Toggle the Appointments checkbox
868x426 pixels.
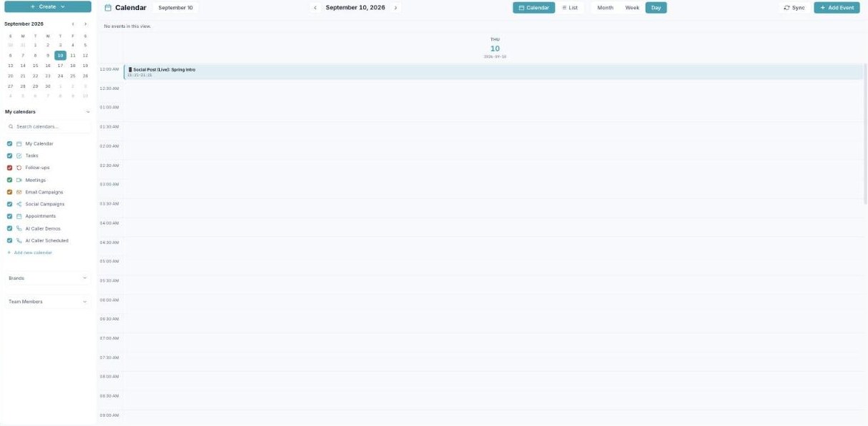[x=10, y=216]
